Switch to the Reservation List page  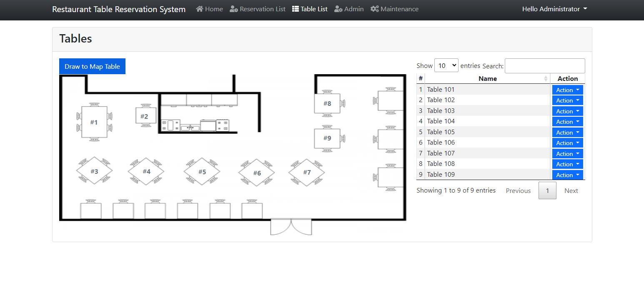click(262, 9)
